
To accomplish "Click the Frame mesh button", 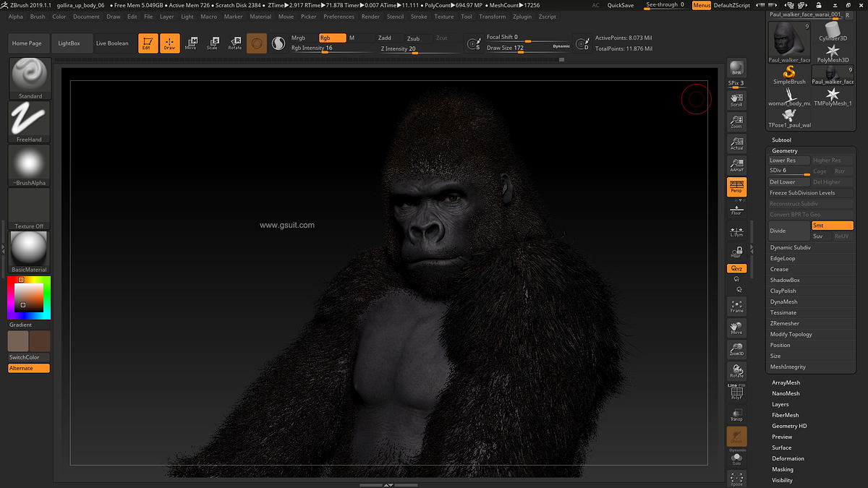I will coord(736,306).
